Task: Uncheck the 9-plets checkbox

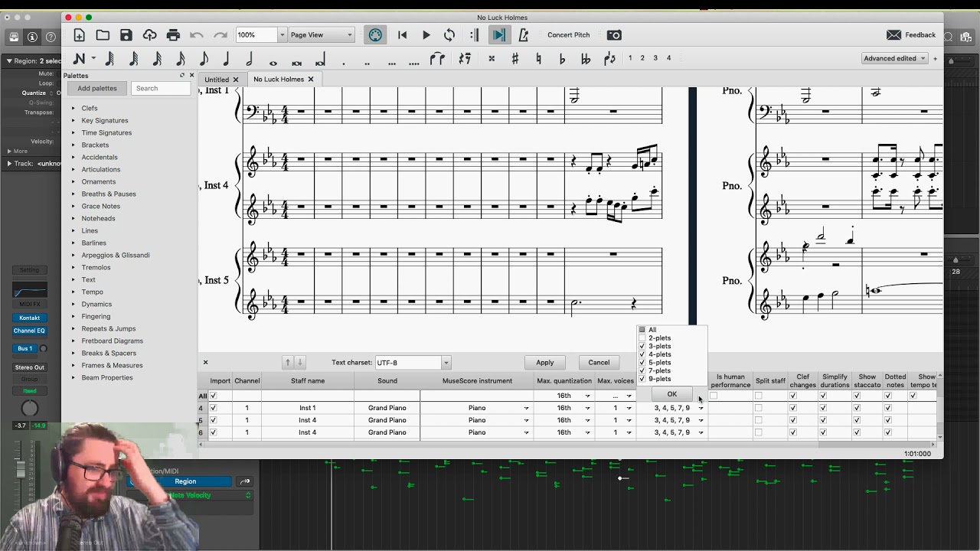Action: (x=642, y=379)
